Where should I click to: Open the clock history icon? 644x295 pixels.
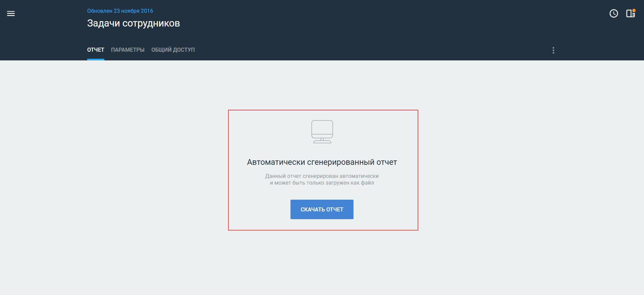[613, 13]
